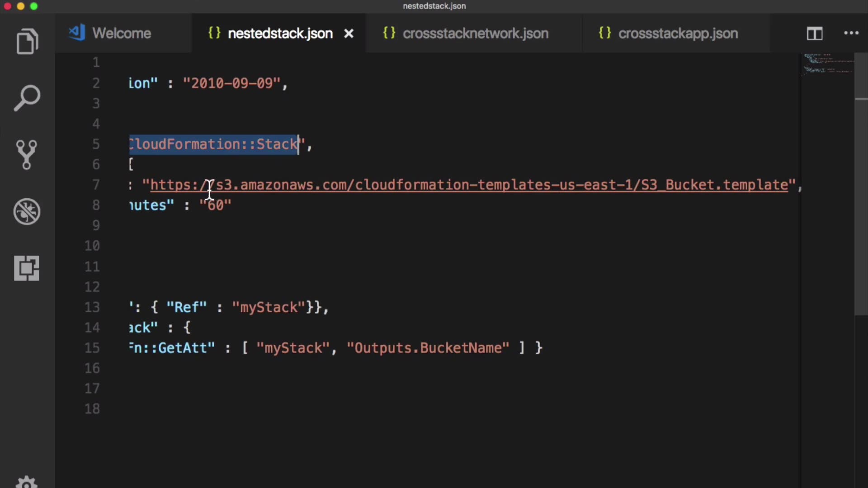868x488 pixels.
Task: Click line number 13 in the gutter
Action: tap(92, 307)
